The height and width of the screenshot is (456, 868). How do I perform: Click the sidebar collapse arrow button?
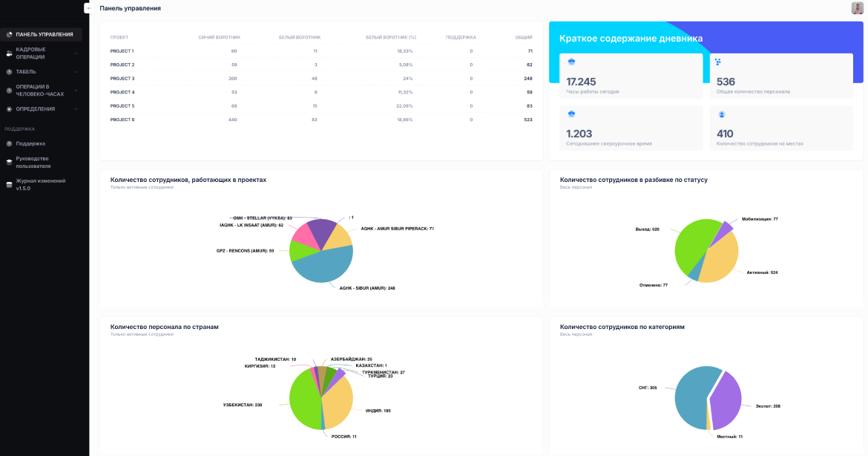coord(88,8)
